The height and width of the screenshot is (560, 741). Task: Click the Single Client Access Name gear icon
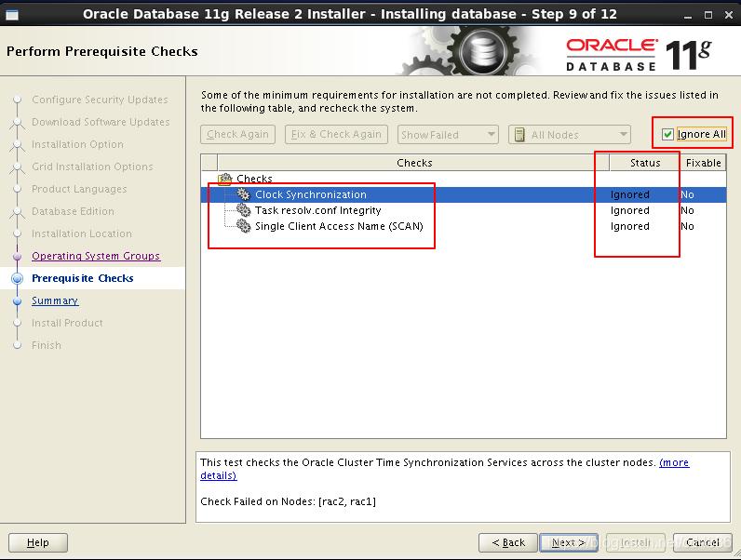(x=243, y=226)
